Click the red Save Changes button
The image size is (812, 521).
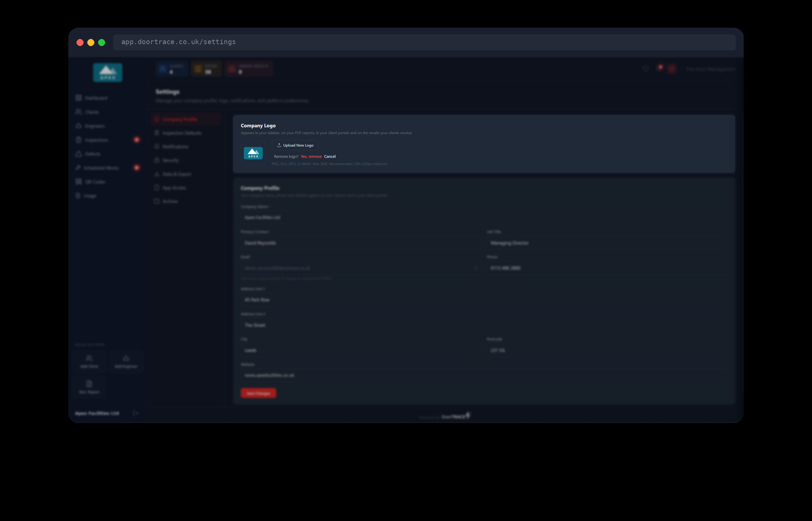[258, 393]
